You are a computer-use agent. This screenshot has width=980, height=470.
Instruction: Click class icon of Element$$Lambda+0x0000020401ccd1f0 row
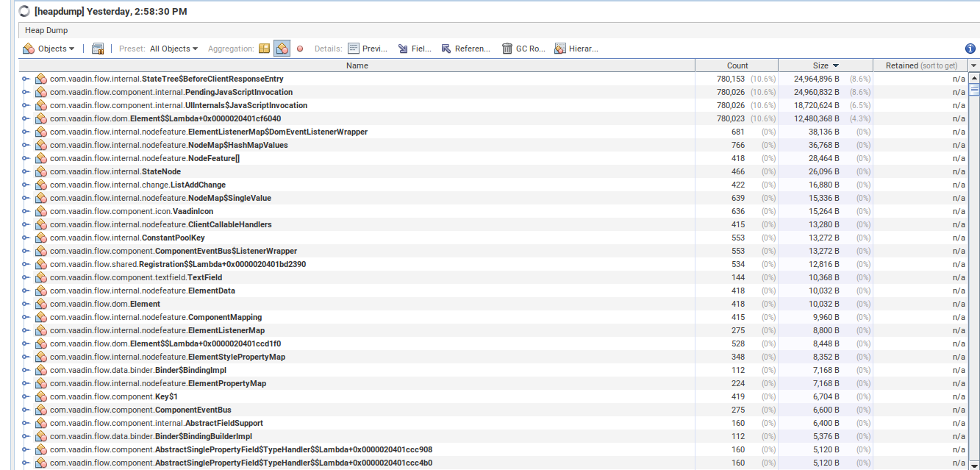pyautogui.click(x=41, y=343)
